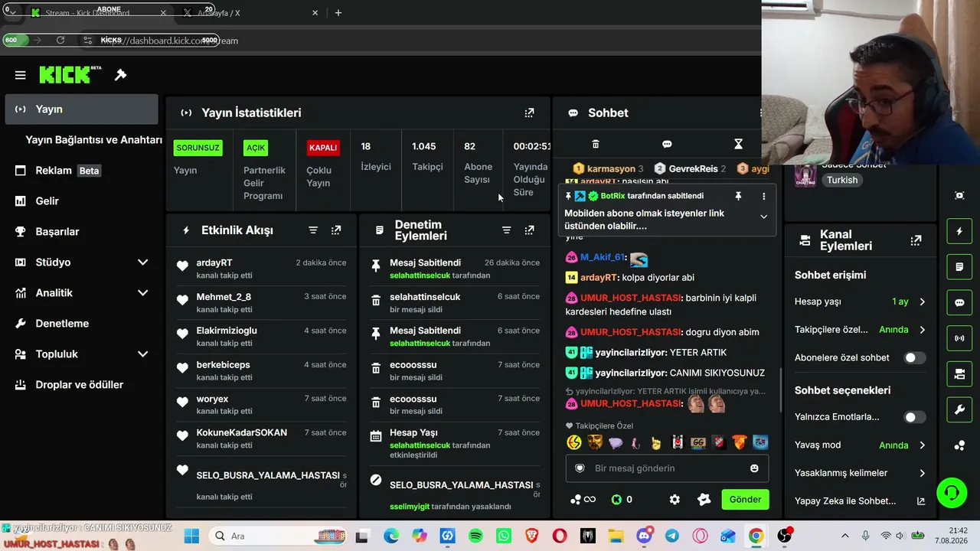This screenshot has height=551, width=980.
Task: Open Yasaklanmış kelimeler setting
Action: (860, 473)
